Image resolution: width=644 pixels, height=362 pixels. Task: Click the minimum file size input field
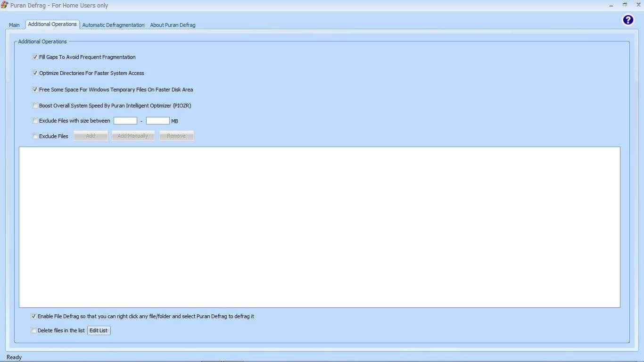125,121
